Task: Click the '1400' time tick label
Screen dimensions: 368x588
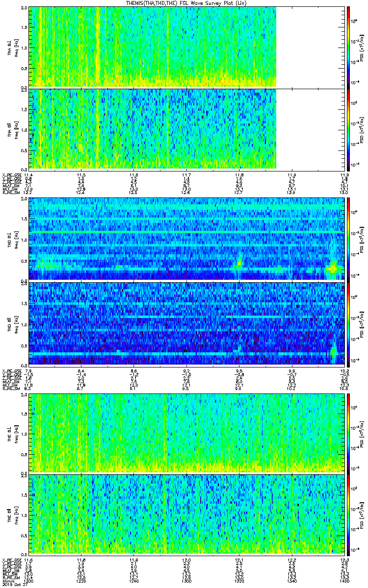Action: pos(344,582)
